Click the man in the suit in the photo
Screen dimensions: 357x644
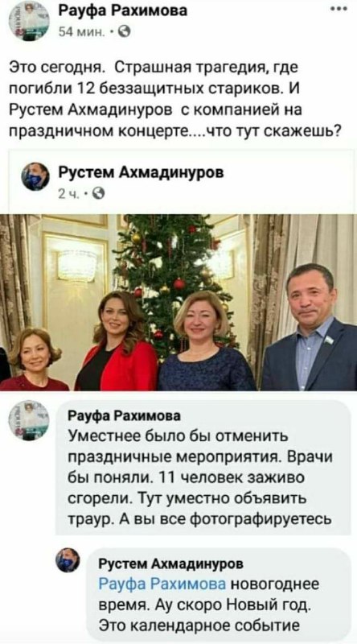310,328
